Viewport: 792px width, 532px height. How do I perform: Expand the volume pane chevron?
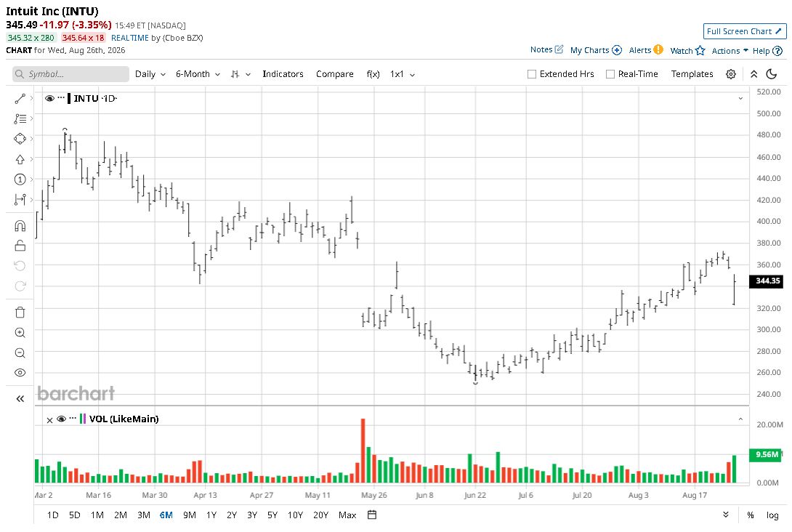pyautogui.click(x=740, y=419)
